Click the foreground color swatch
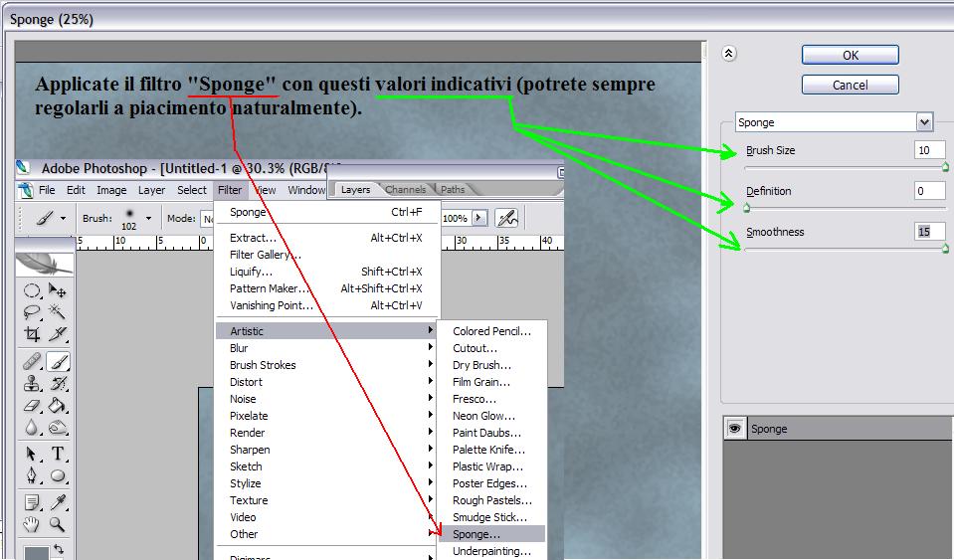Viewport: 954px width, 560px height. (x=37, y=553)
